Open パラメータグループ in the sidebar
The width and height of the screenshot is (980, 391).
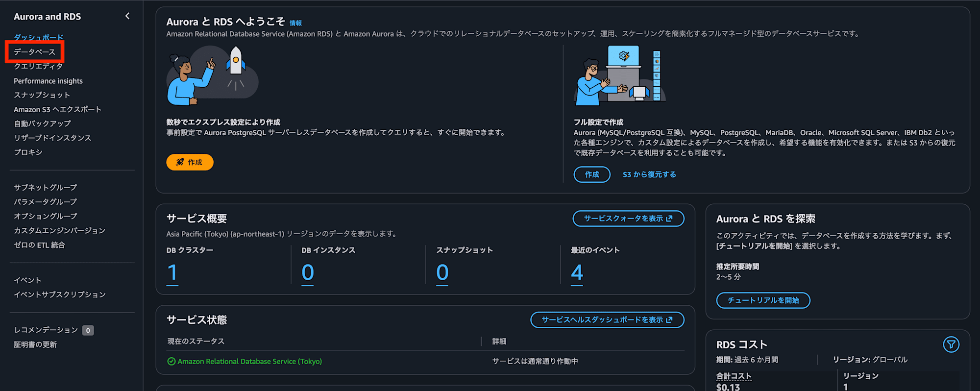45,202
